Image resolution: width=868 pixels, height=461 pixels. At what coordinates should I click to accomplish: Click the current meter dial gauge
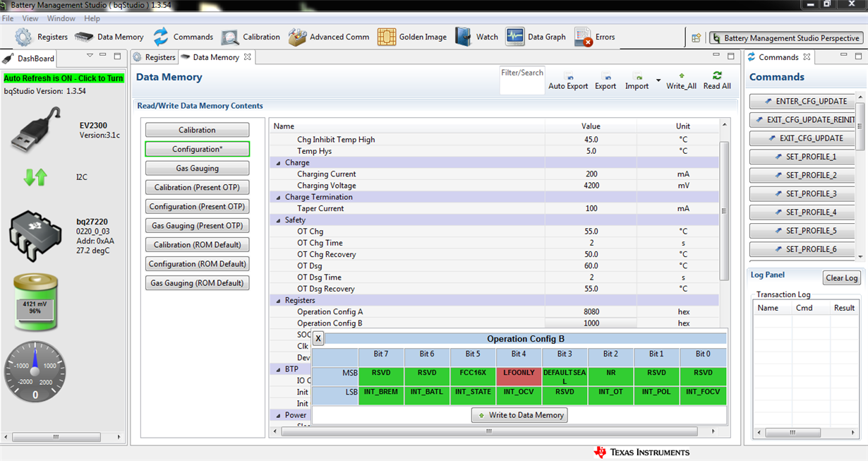pos(35,373)
